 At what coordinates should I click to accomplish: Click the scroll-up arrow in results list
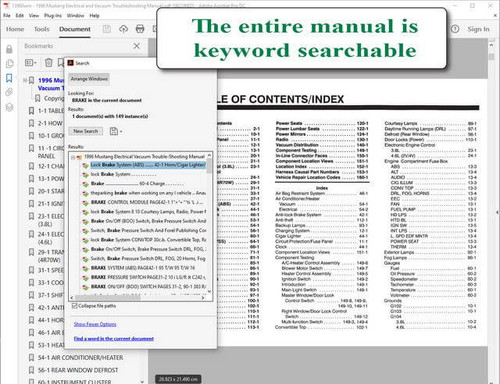209,155
